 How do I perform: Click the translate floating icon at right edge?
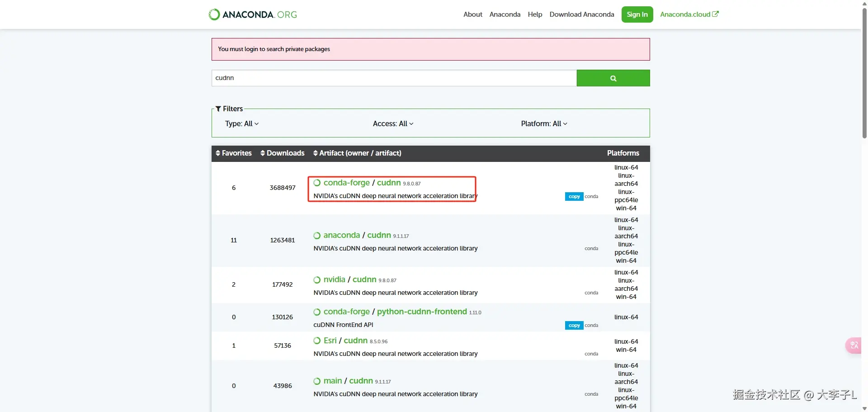tap(854, 346)
